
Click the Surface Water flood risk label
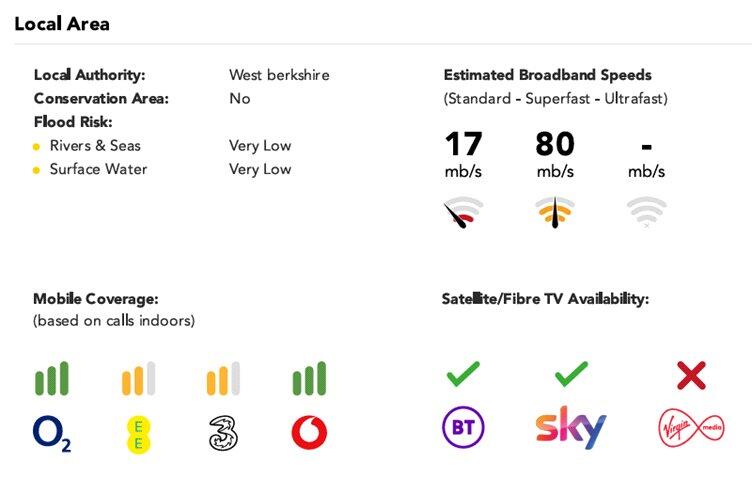(x=98, y=169)
